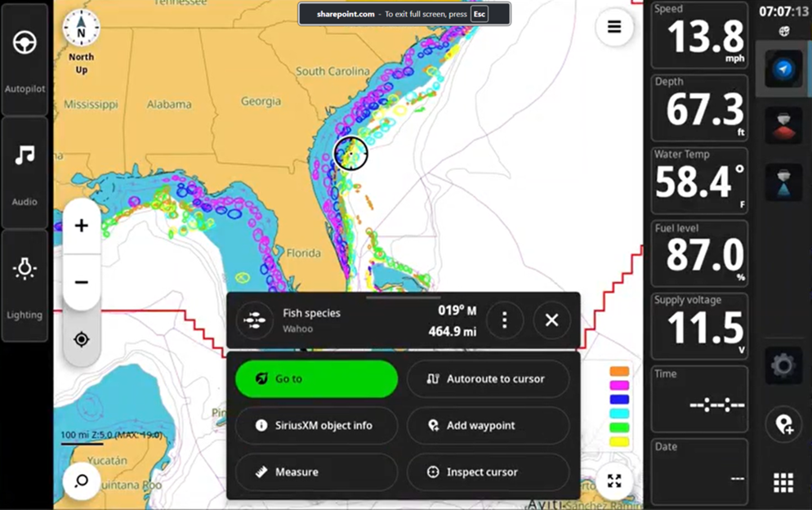Close the Fish species popup

coord(551,320)
